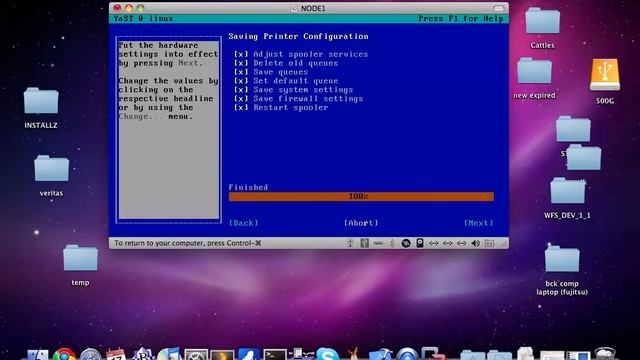
Task: Toggle the Set default queue checkbox
Action: (x=241, y=81)
